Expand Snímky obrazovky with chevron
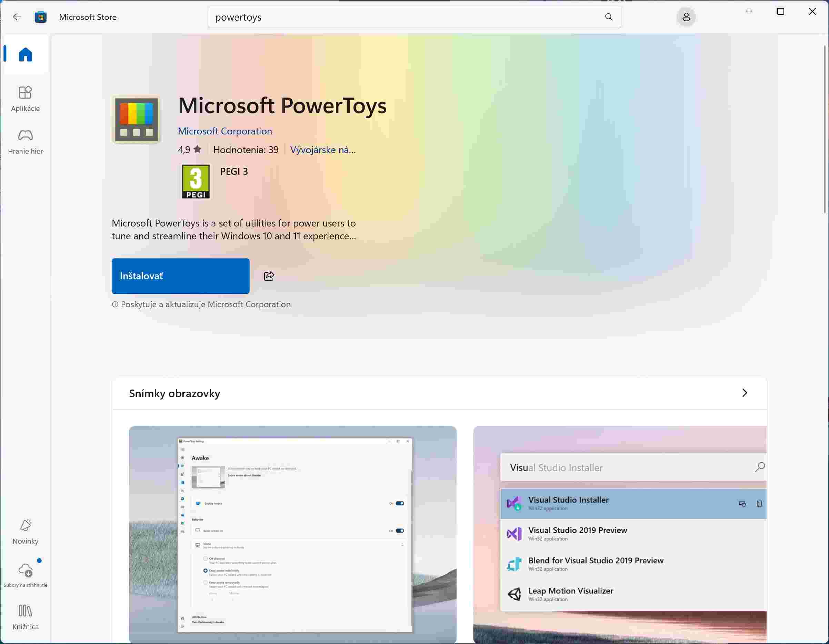Screen dimensions: 829x644 coord(745,393)
